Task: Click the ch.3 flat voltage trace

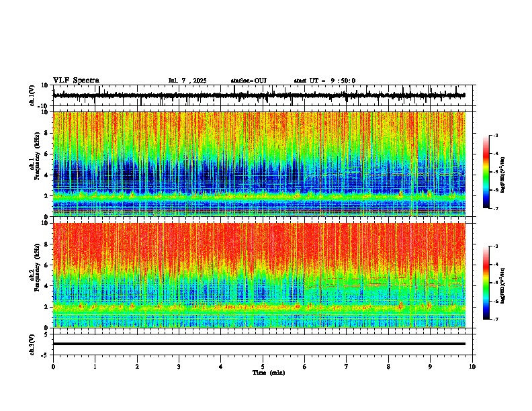Action: 259,344
